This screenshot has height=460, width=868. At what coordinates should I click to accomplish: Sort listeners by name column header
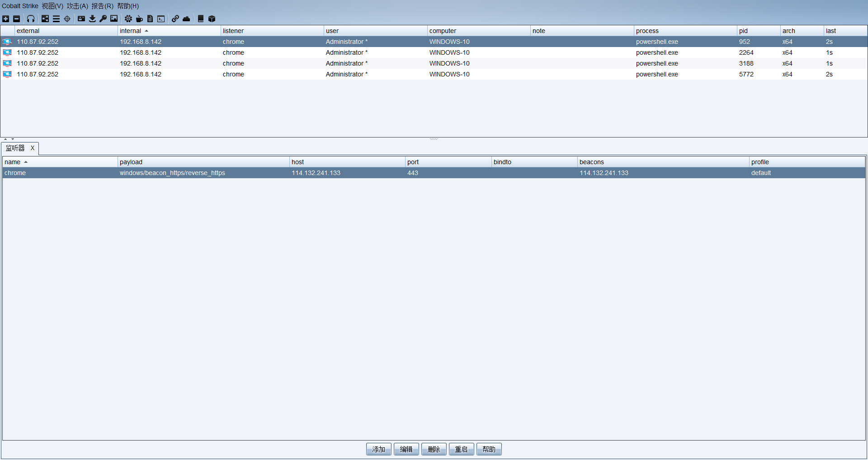pyautogui.click(x=60, y=162)
